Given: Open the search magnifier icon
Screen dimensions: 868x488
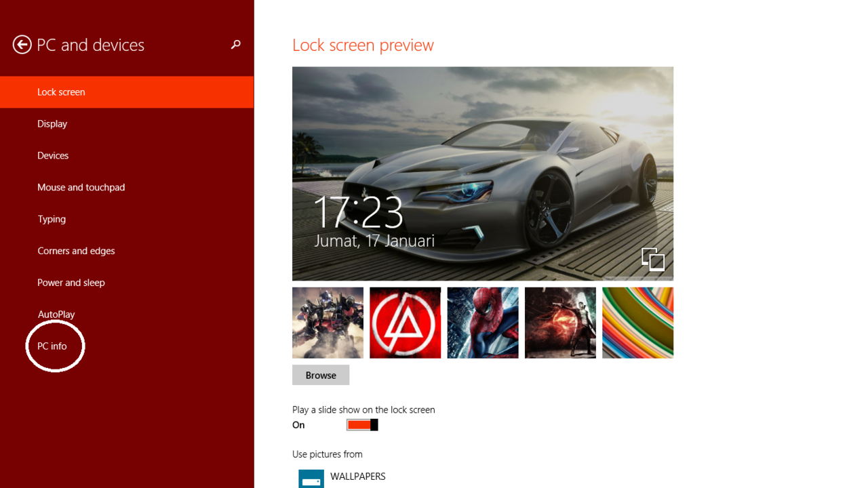Looking at the screenshot, I should pos(235,45).
